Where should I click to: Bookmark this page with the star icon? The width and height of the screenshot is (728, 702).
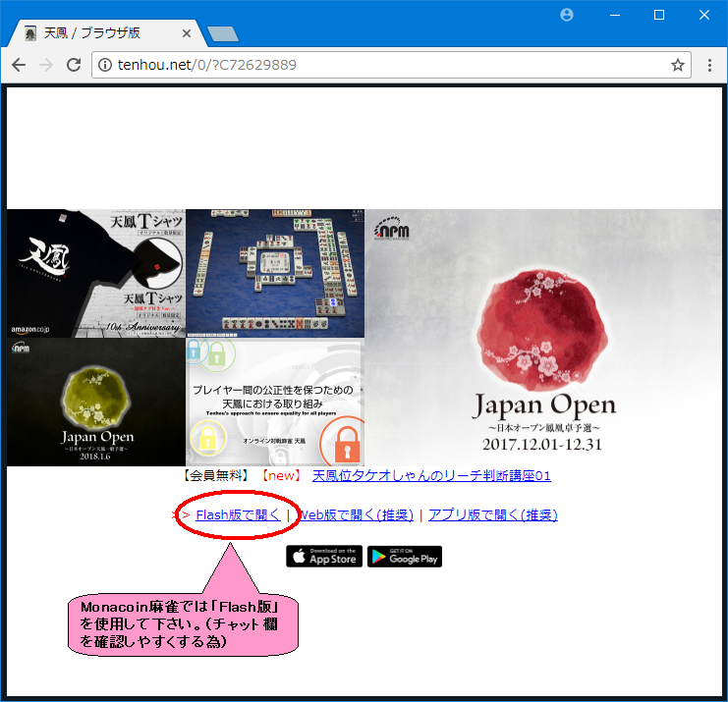(677, 65)
